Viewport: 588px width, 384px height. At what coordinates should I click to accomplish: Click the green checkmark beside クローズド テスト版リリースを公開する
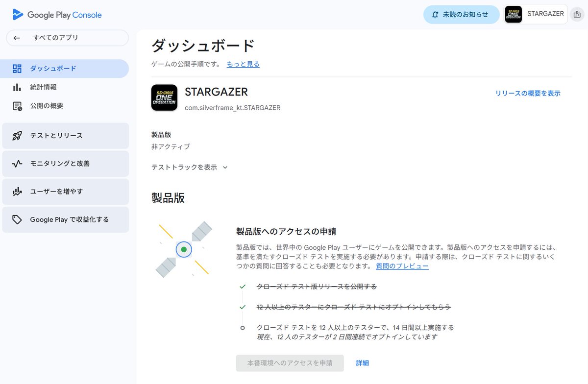243,286
